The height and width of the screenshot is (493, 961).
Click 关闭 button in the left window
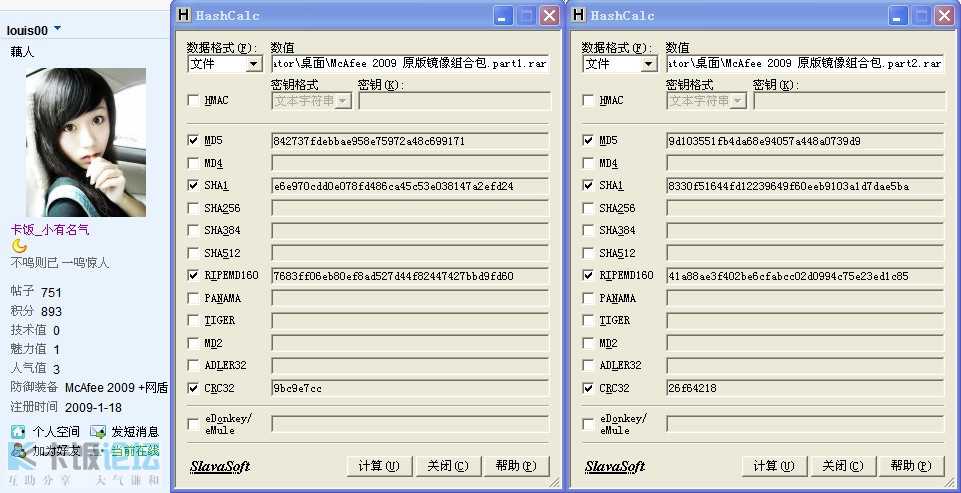pyautogui.click(x=447, y=466)
